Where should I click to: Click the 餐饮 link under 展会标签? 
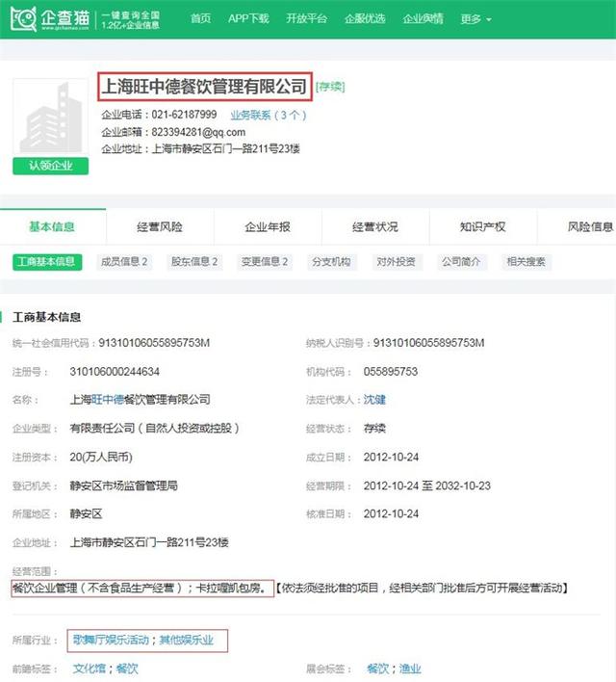tap(377, 669)
